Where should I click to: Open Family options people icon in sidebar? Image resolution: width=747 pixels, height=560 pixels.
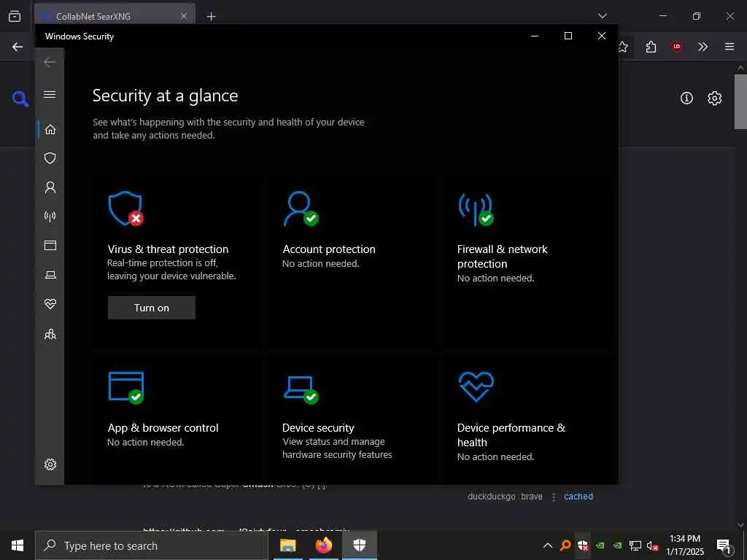coord(50,334)
